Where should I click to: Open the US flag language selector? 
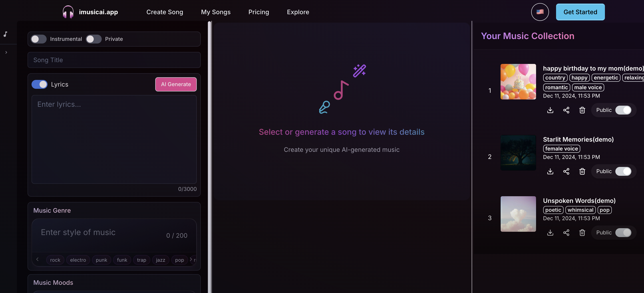coord(540,12)
